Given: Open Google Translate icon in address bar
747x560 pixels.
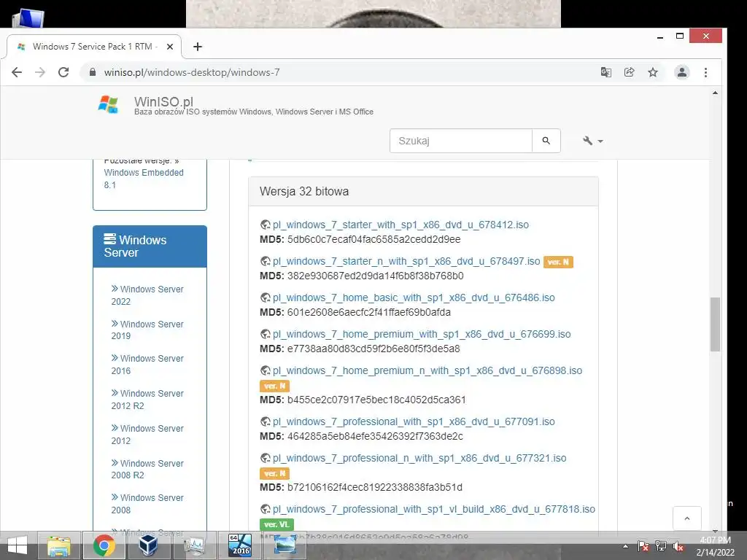Looking at the screenshot, I should [x=606, y=72].
